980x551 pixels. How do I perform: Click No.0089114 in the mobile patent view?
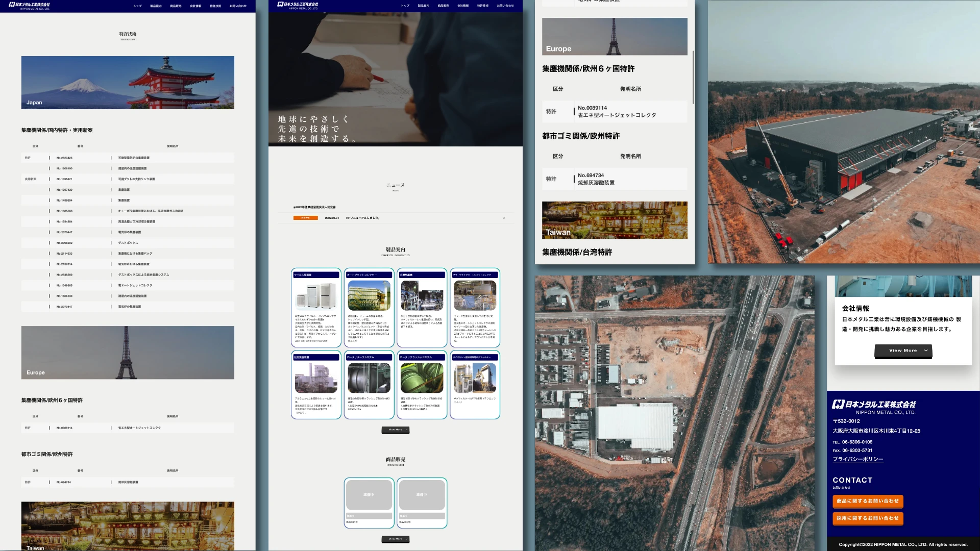(615, 111)
